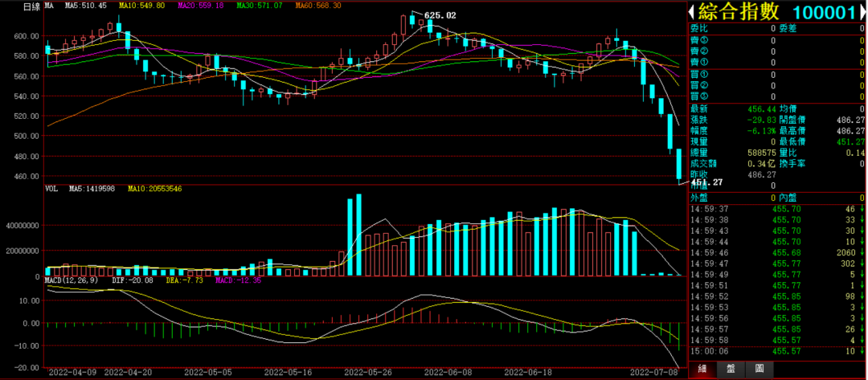Click the 外盤 label

coord(698,198)
